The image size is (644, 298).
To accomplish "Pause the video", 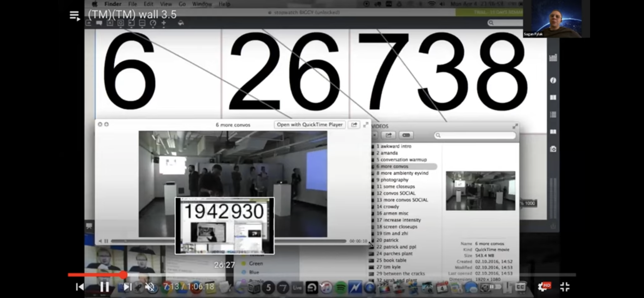I will coord(105,287).
